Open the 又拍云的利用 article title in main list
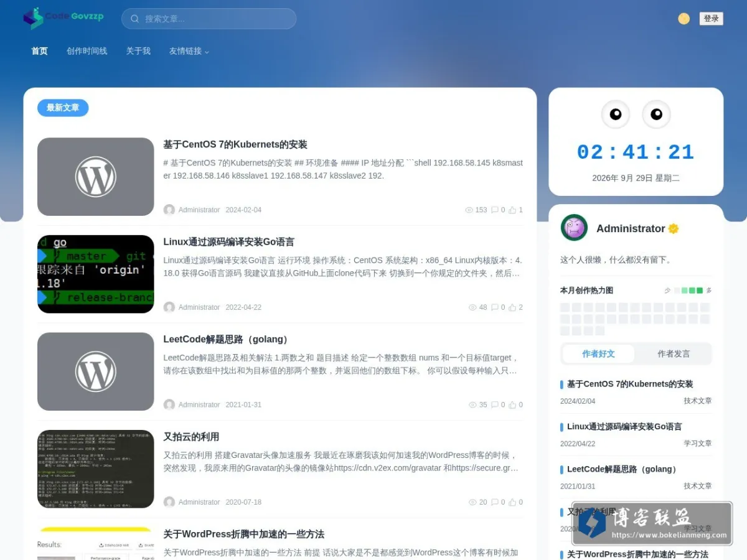 (191, 437)
